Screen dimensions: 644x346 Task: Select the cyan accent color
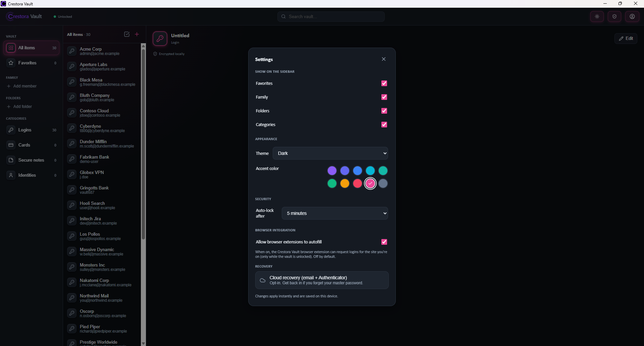point(370,171)
